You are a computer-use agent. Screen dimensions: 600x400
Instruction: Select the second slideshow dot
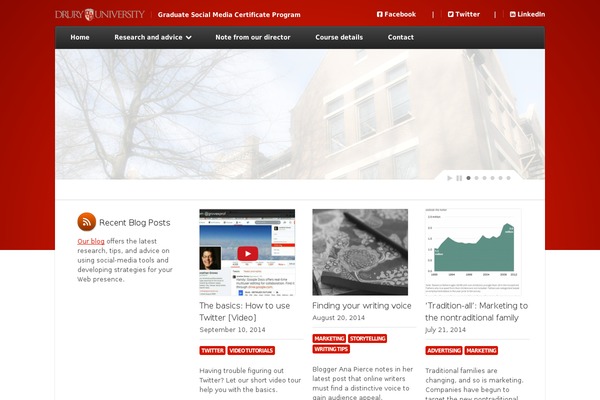tap(476, 178)
